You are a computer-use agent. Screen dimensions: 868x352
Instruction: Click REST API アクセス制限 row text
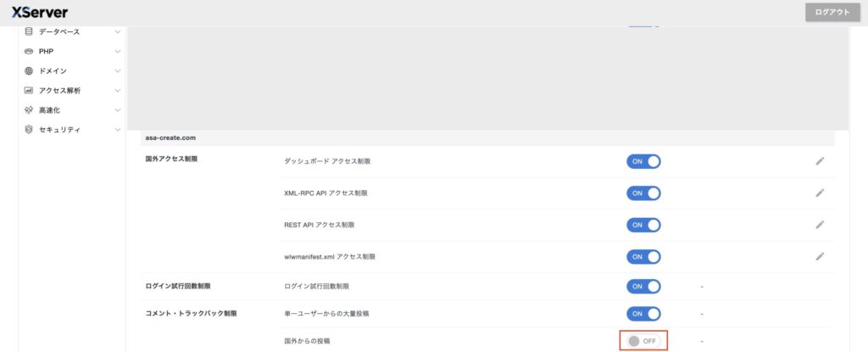pyautogui.click(x=319, y=225)
